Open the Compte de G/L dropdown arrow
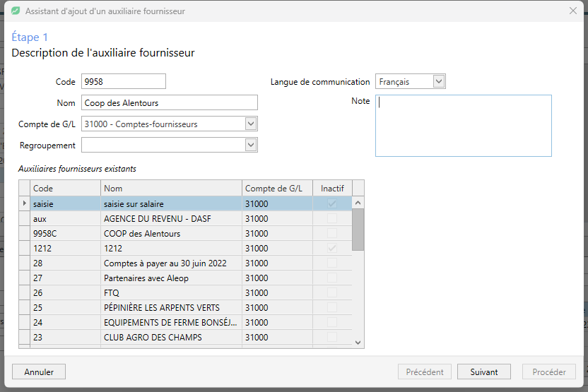The width and height of the screenshot is (588, 392). click(251, 124)
